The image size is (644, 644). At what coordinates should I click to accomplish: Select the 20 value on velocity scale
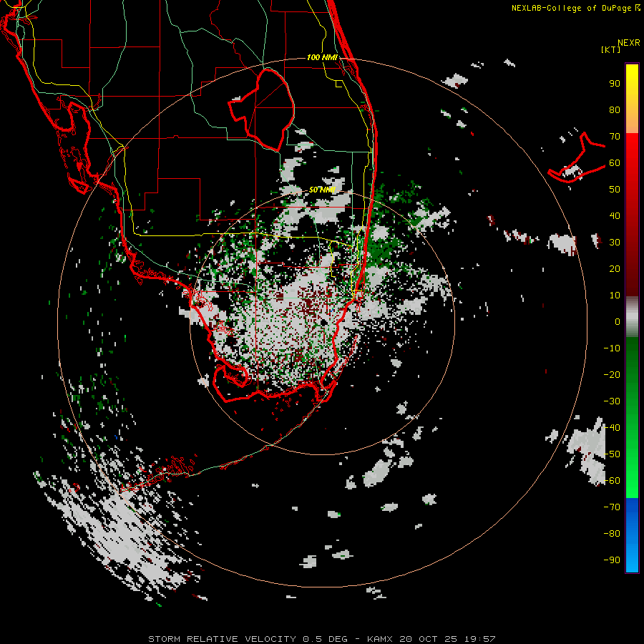615,269
